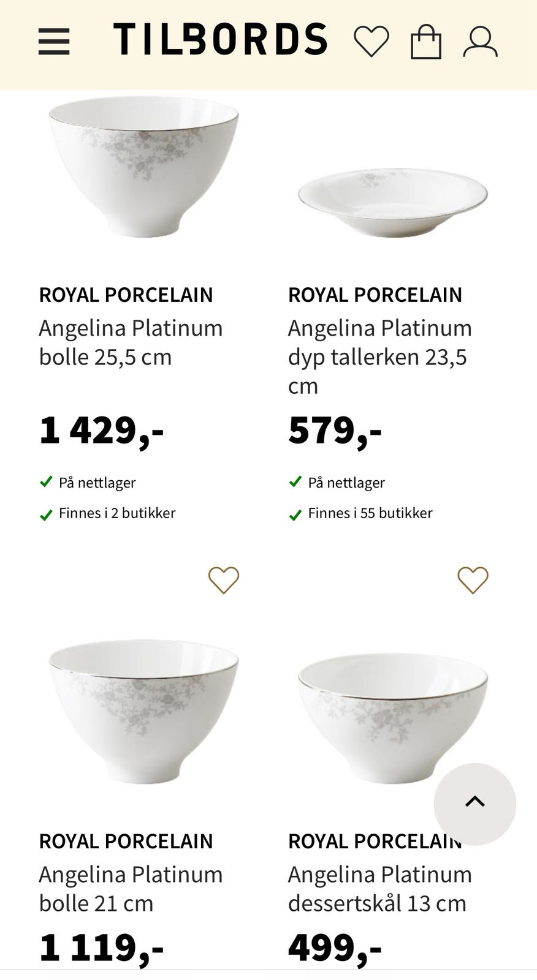Open bolle 21 cm product image
This screenshot has height=980, width=537.
[x=143, y=710]
